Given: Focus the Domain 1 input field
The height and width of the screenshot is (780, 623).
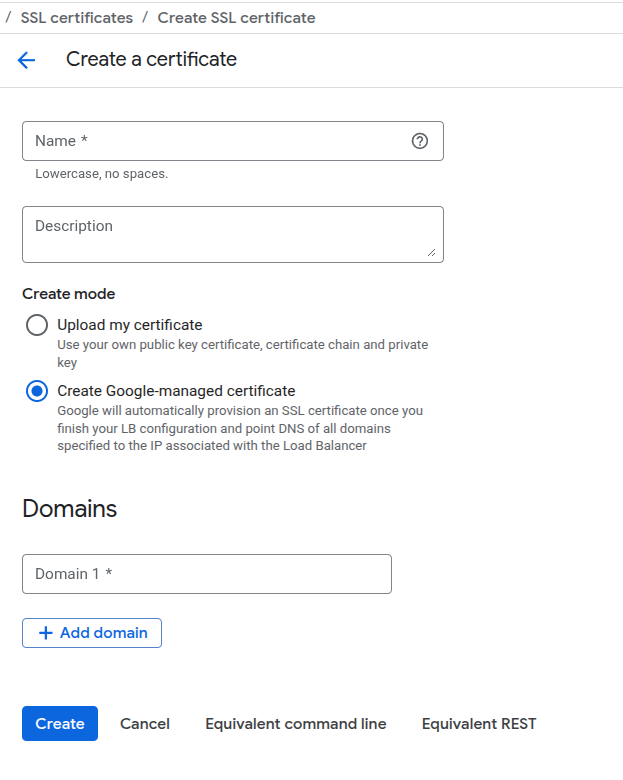Looking at the screenshot, I should [x=207, y=574].
